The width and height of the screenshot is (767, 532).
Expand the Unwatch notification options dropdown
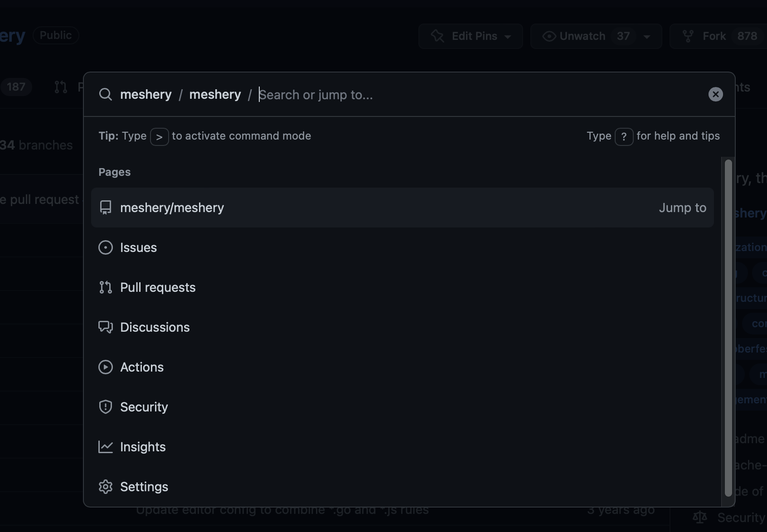(x=647, y=36)
